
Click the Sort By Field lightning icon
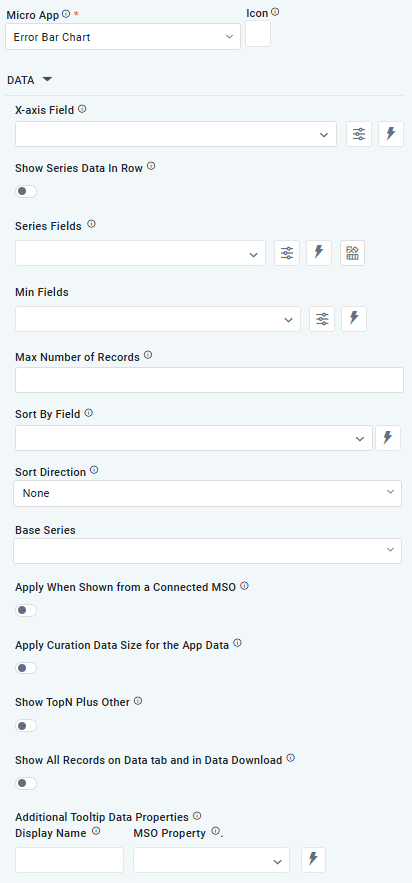click(x=388, y=438)
